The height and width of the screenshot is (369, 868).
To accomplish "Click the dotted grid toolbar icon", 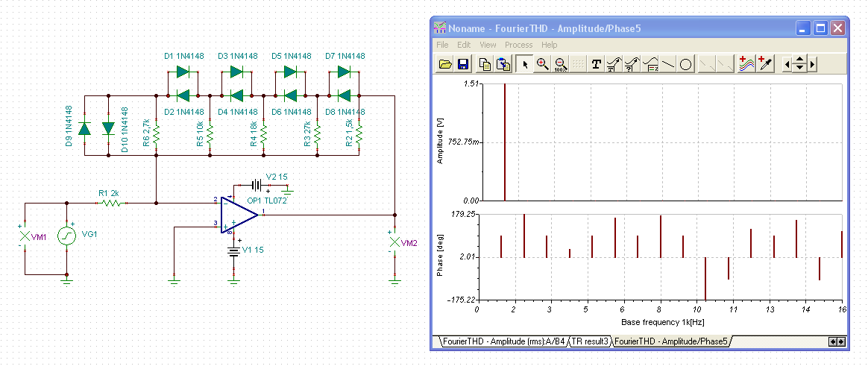I will pyautogui.click(x=578, y=65).
